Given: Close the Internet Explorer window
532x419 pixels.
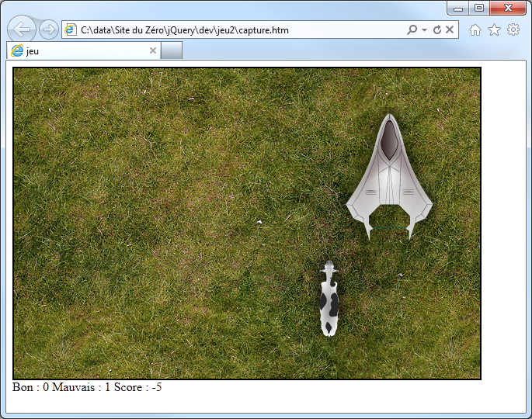Looking at the screenshot, I should (509, 8).
